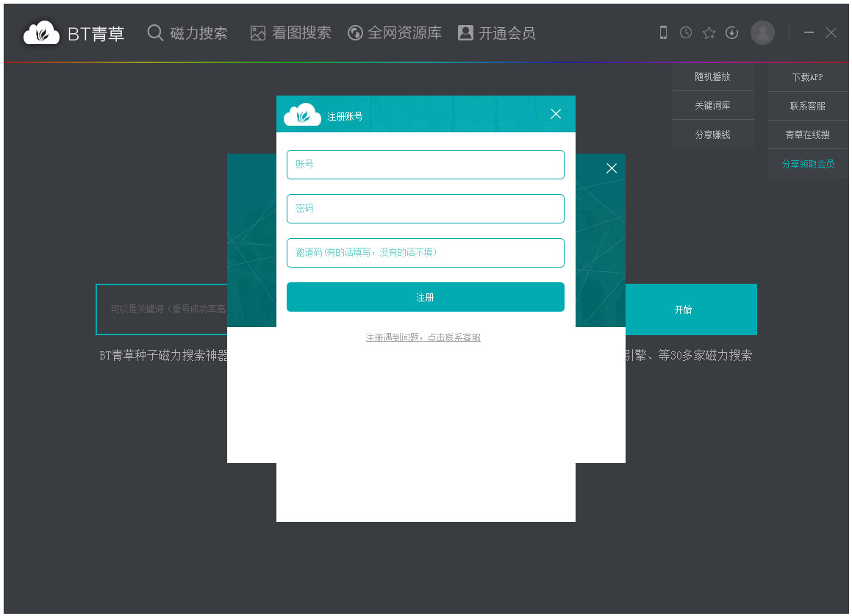
Task: Click 注册账号 dialog title text
Action: point(345,116)
